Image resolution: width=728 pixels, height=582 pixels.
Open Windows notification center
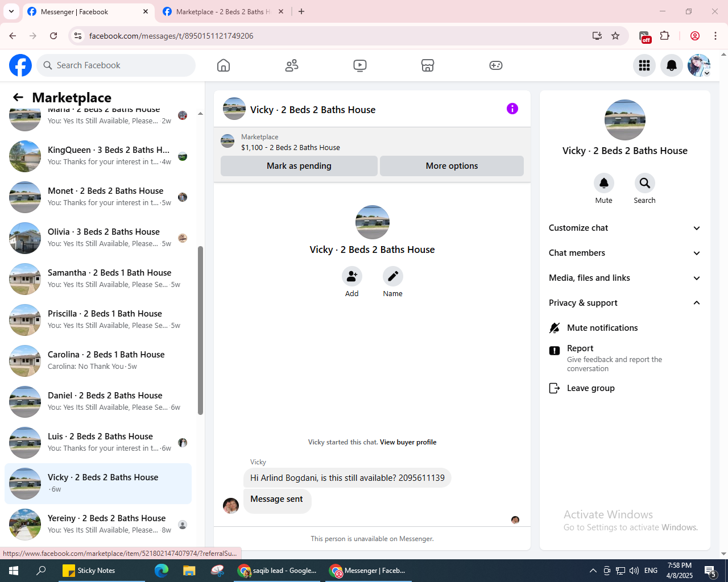tap(710, 571)
